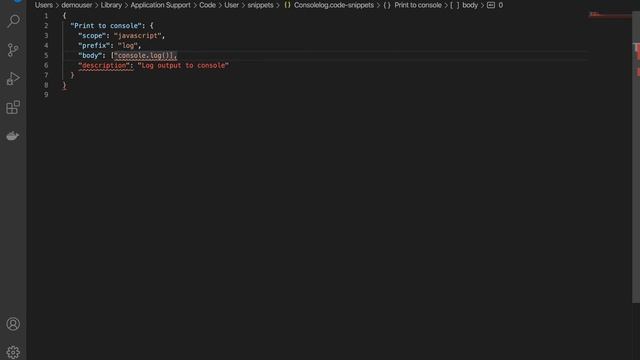Place cursor on "Print to console" key
The width and height of the screenshot is (640, 360).
(x=106, y=26)
